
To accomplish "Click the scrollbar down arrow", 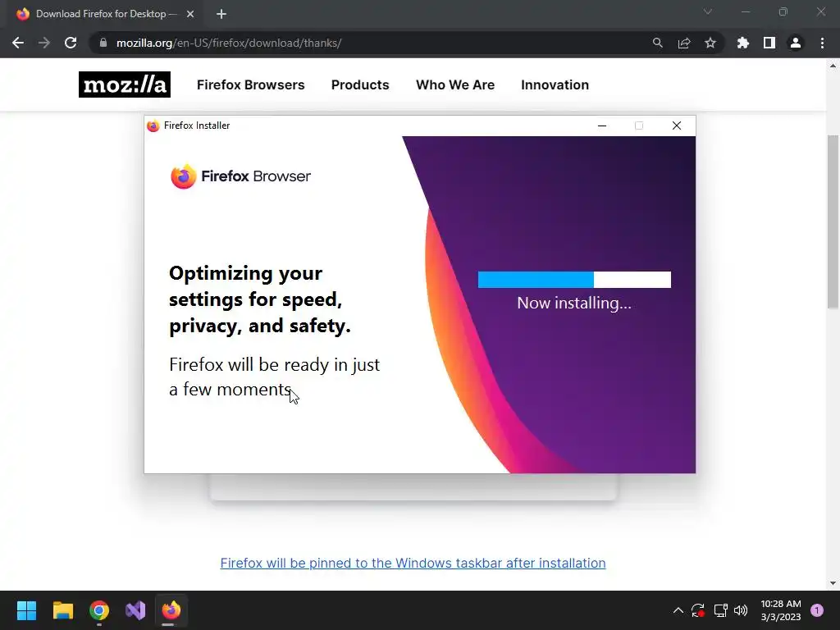I will [833, 583].
